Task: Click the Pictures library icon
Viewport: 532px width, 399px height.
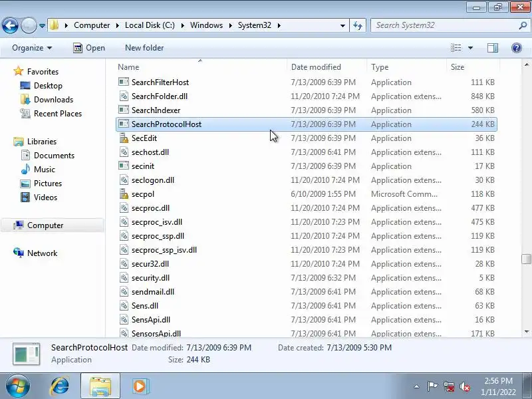Action: (x=25, y=184)
